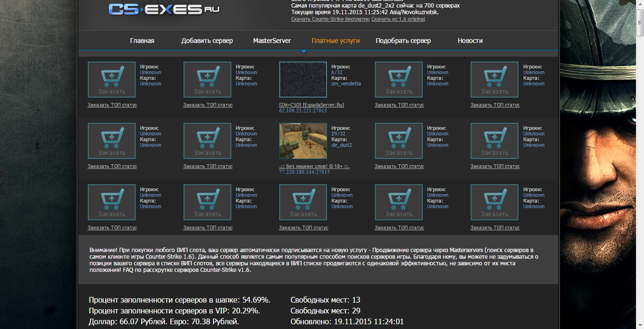Open the zm_vendetta map thumbnail
Screen dimensions: 644x329
click(x=303, y=80)
